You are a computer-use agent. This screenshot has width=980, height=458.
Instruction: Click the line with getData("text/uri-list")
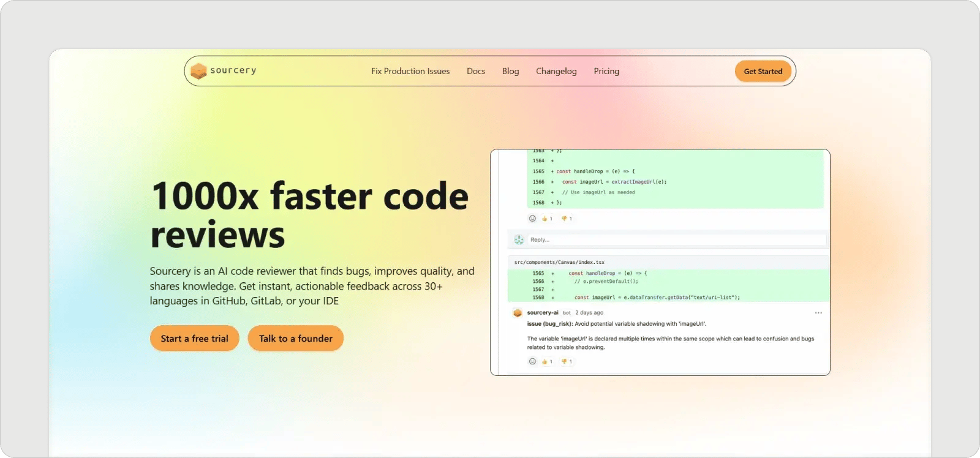point(657,298)
